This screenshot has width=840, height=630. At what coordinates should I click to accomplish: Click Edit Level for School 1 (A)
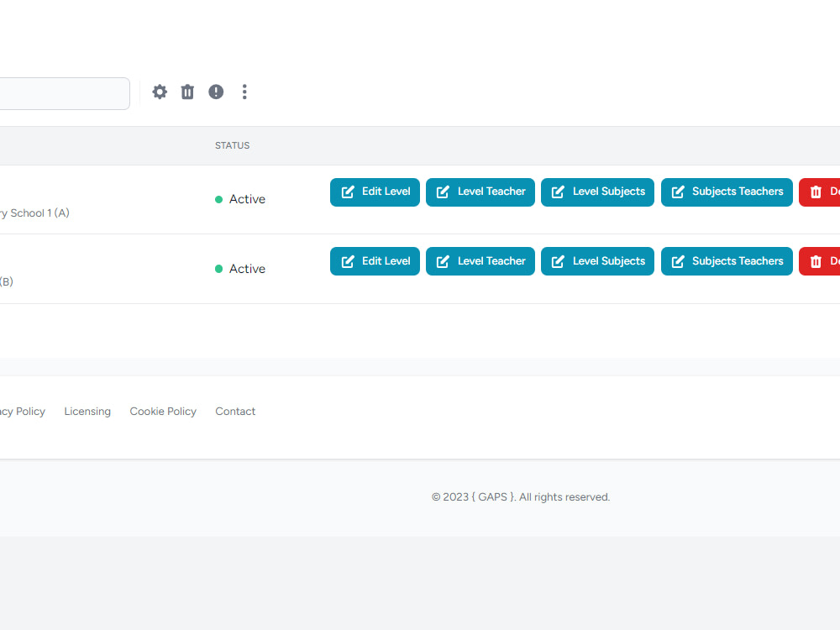click(375, 192)
